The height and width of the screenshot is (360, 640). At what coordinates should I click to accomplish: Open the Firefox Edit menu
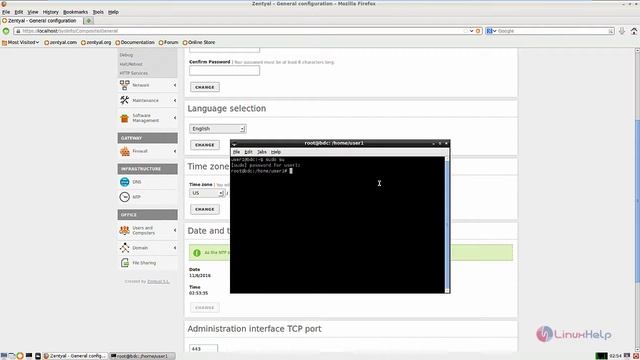pos(19,12)
